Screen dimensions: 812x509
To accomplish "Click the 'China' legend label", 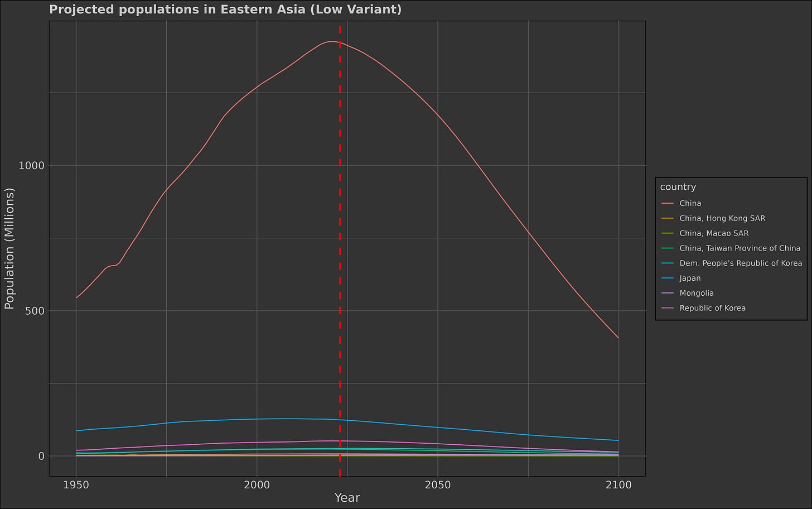I will (x=690, y=204).
